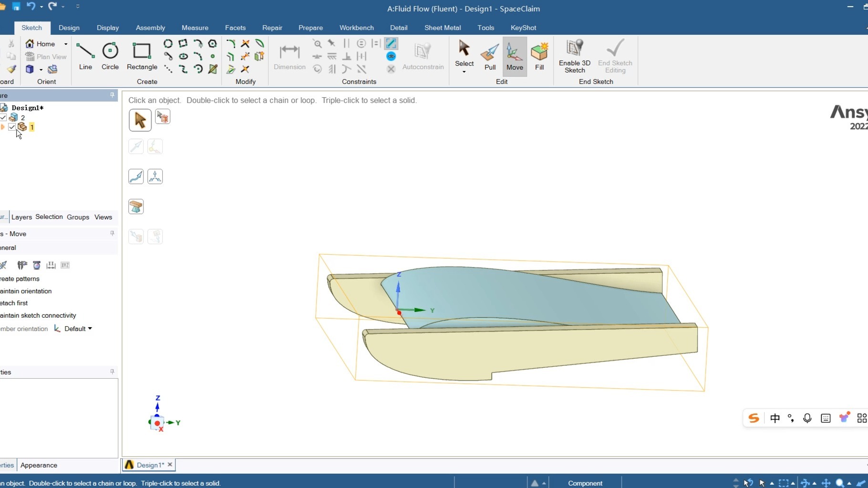
Task: Click the ruler dimension option icon
Action: pyautogui.click(x=51, y=265)
